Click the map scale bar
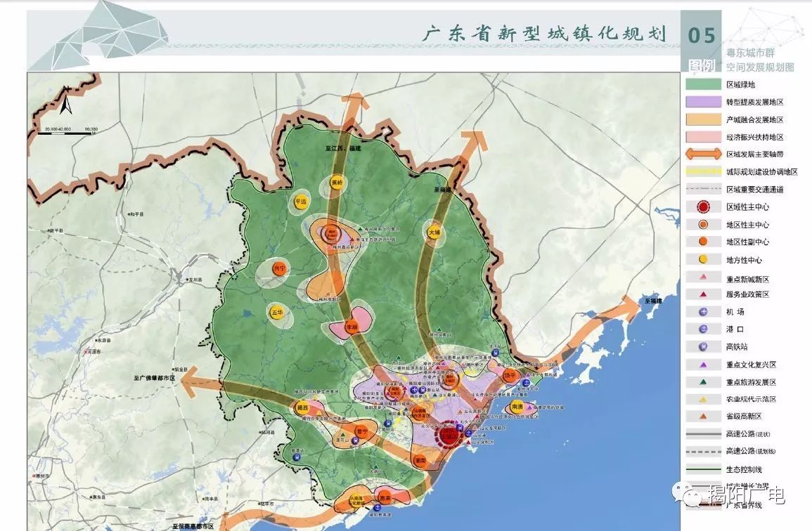Screen dimensions: 812x531 point(66,131)
